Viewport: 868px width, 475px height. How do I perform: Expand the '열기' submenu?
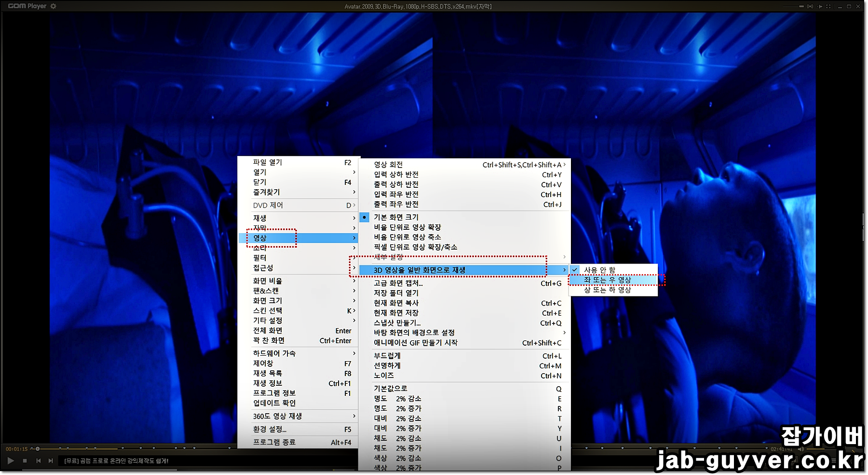coord(298,172)
